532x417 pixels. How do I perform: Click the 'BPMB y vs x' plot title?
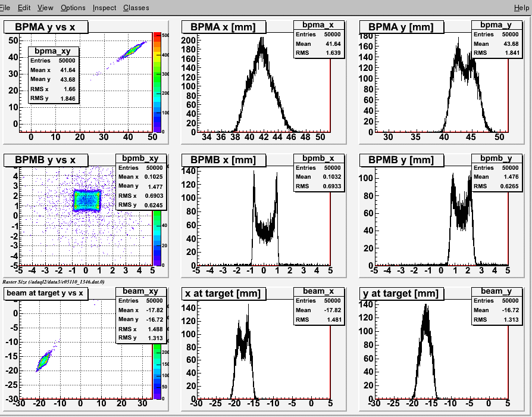click(x=45, y=160)
